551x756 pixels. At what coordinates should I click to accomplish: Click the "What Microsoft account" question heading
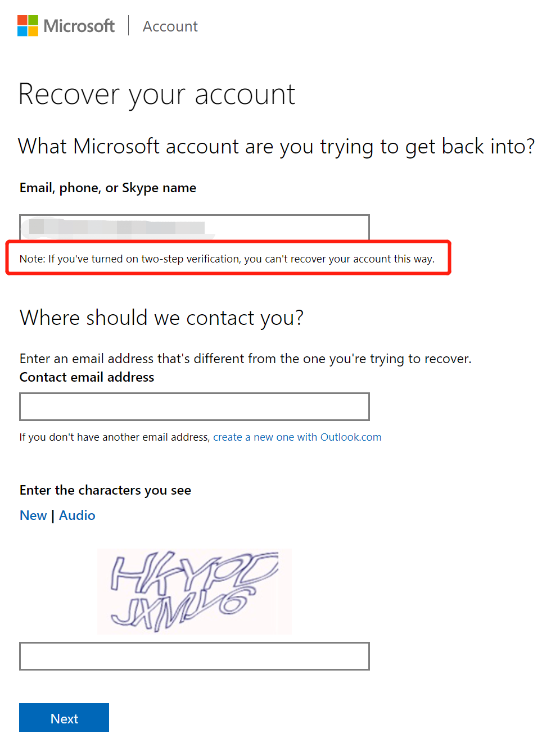(277, 147)
